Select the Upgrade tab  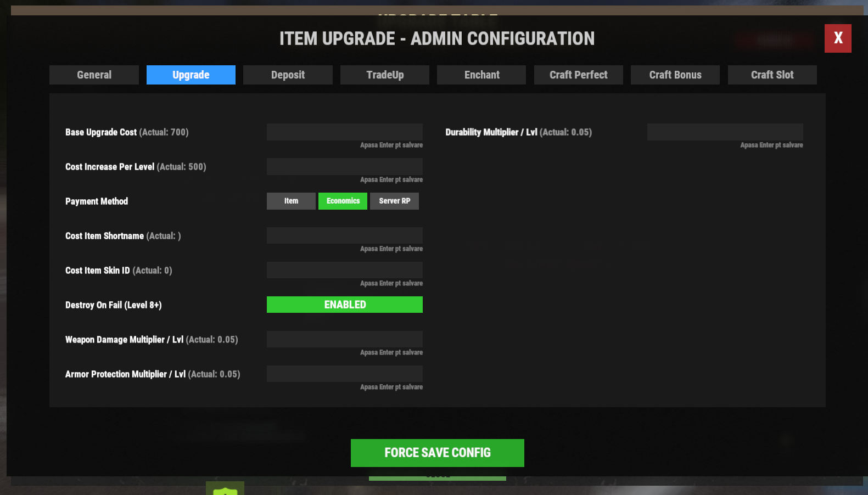coord(191,75)
